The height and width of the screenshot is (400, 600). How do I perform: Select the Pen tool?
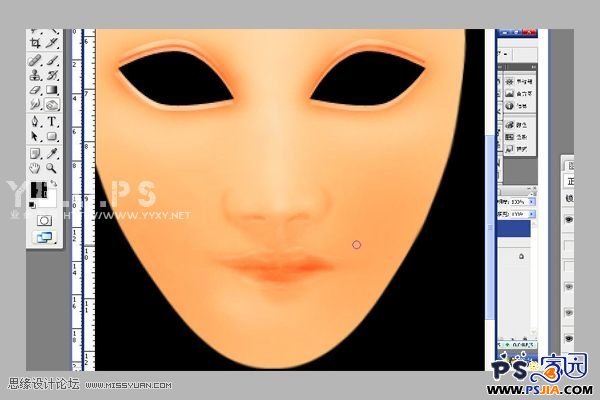[x=35, y=122]
